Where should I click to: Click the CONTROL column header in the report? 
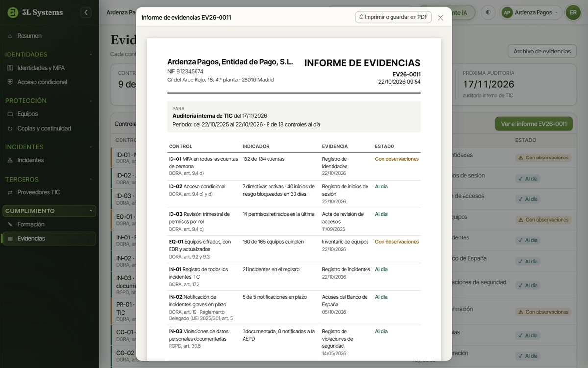180,146
